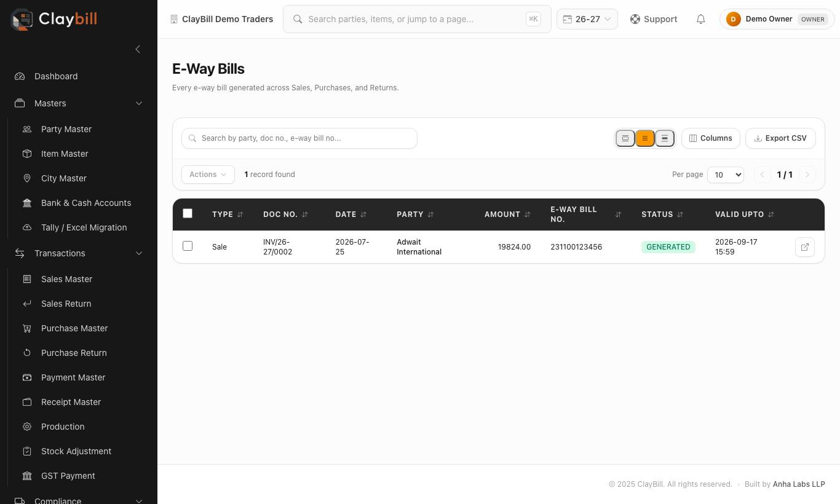Sort by Type column sort icon
840x504 pixels.
(240, 215)
